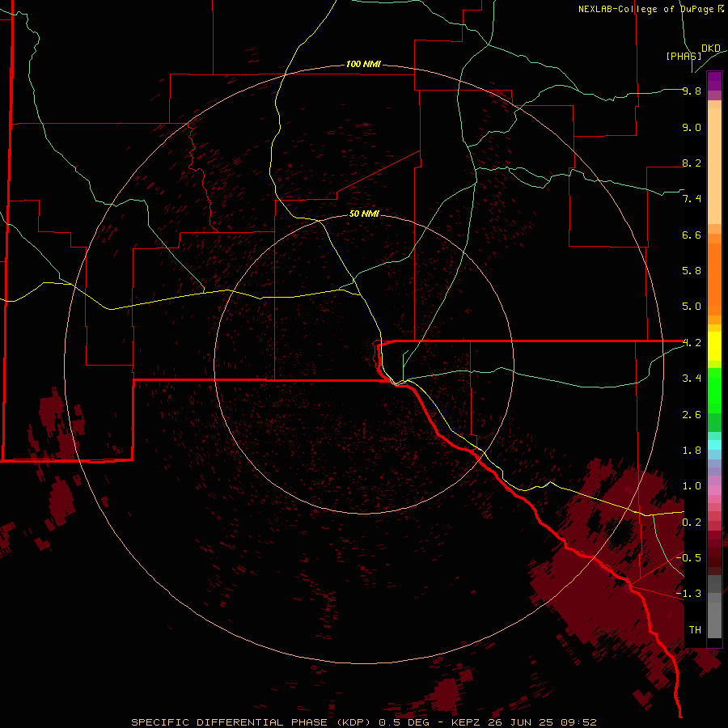Pick the purple band atop the color bar
The height and width of the screenshot is (728, 728).
coord(714,81)
